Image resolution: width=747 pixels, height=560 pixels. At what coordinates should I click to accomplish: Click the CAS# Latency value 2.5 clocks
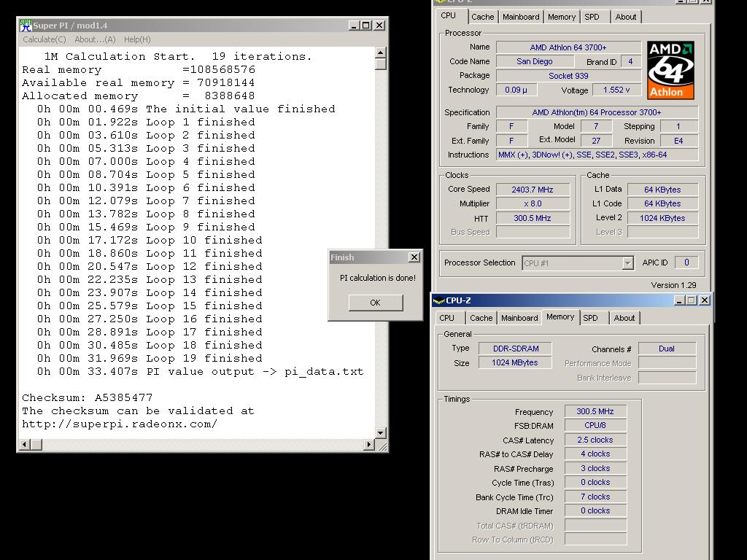(x=595, y=440)
